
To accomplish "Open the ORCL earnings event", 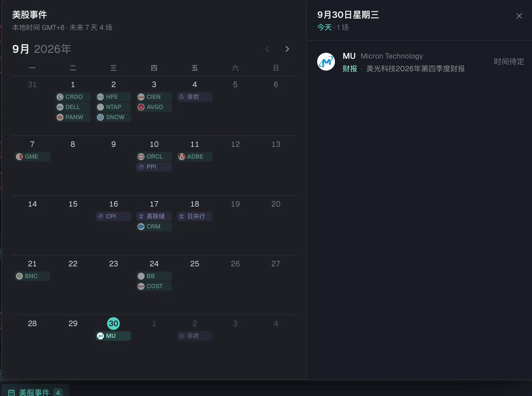I will click(x=154, y=157).
